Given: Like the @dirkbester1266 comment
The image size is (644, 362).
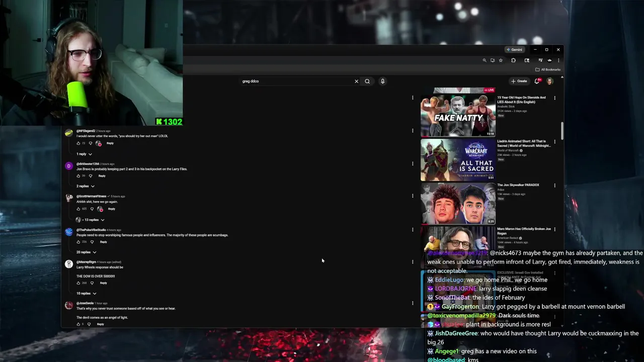Looking at the screenshot, I should (78, 176).
